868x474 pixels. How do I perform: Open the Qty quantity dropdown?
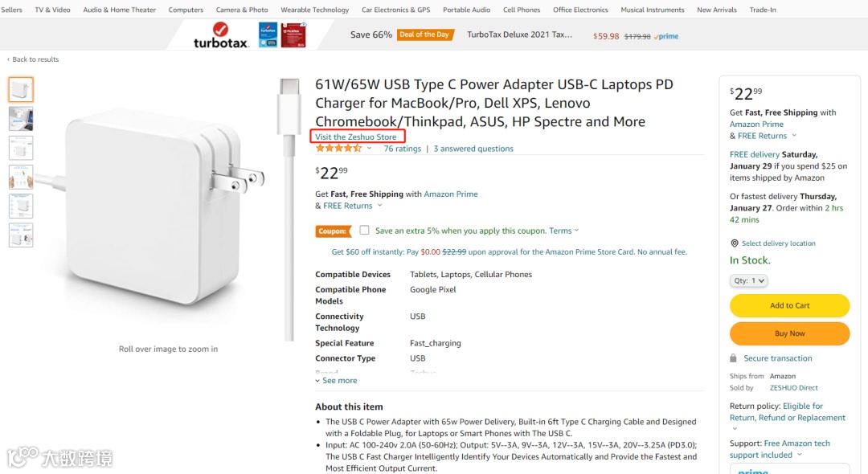click(749, 281)
